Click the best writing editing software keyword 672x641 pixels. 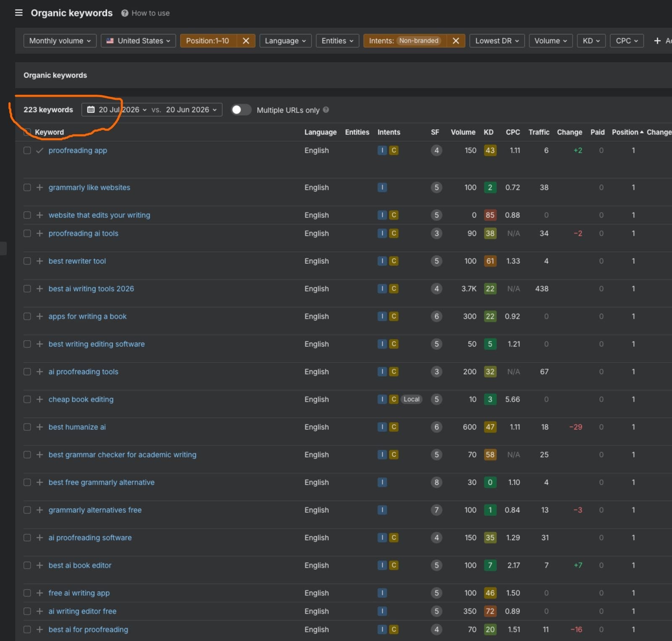(97, 344)
